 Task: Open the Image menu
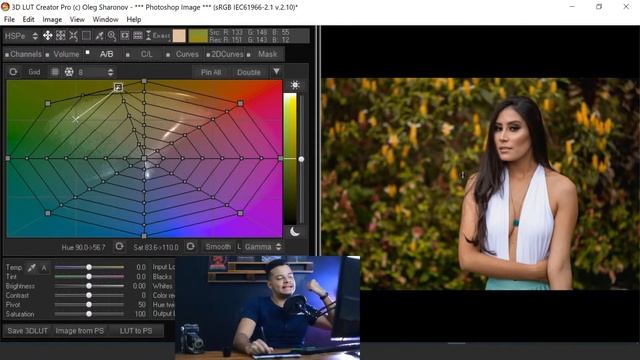click(52, 19)
